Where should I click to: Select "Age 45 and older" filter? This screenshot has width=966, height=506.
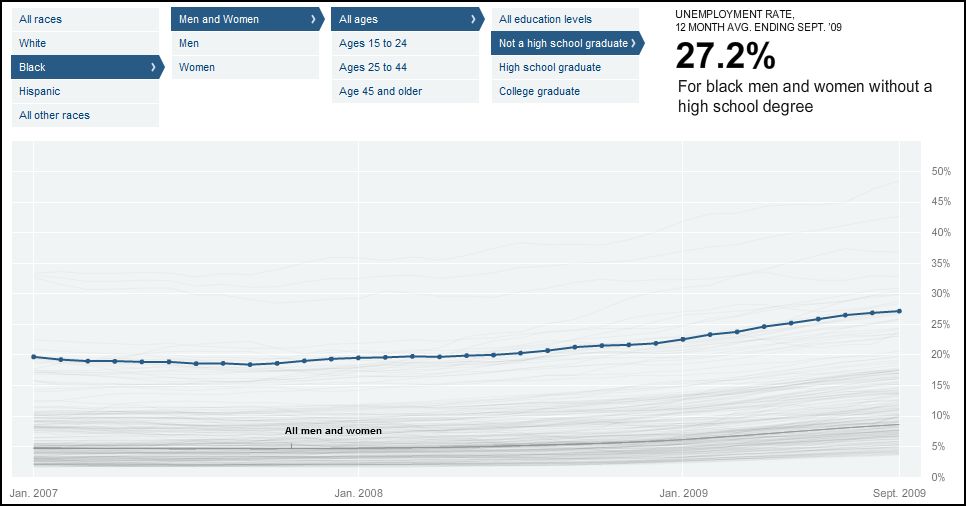(x=381, y=91)
